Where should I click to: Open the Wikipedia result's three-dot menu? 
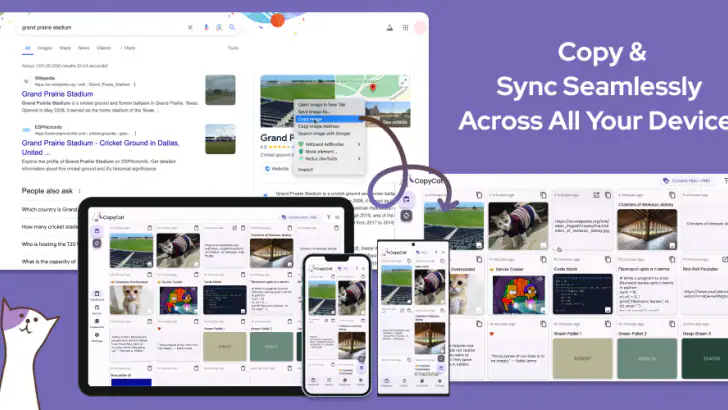[x=135, y=85]
